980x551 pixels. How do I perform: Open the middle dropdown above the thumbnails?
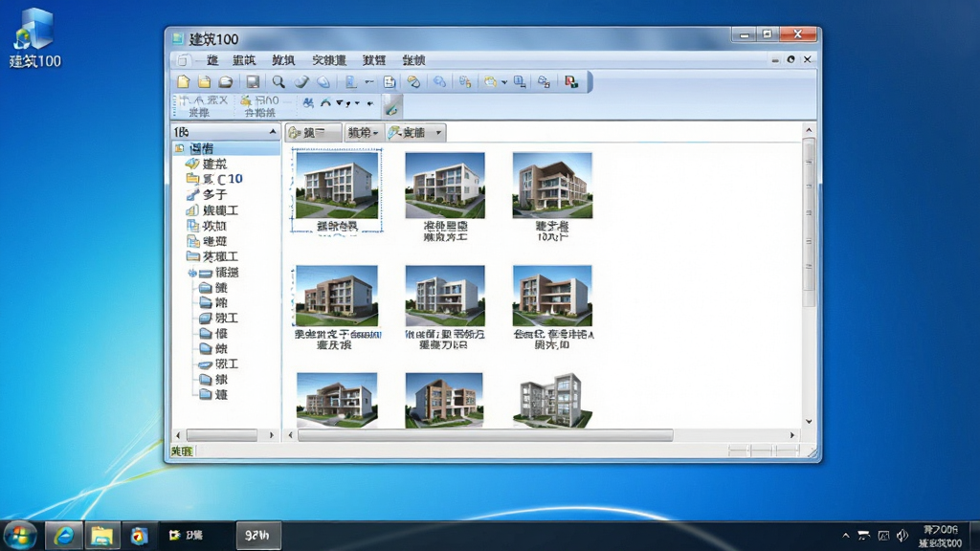pos(363,132)
